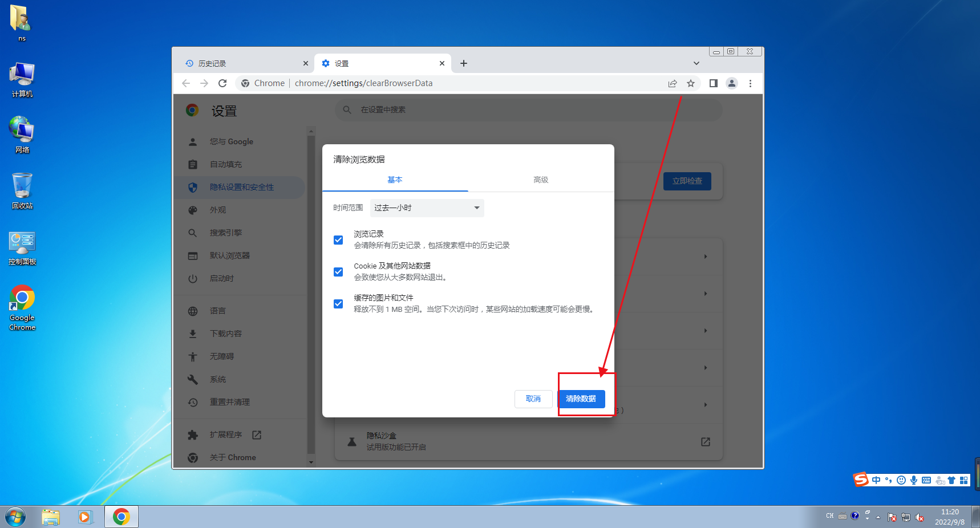The image size is (980, 528).
Task: Open new tab with plus icon
Action: pos(464,63)
